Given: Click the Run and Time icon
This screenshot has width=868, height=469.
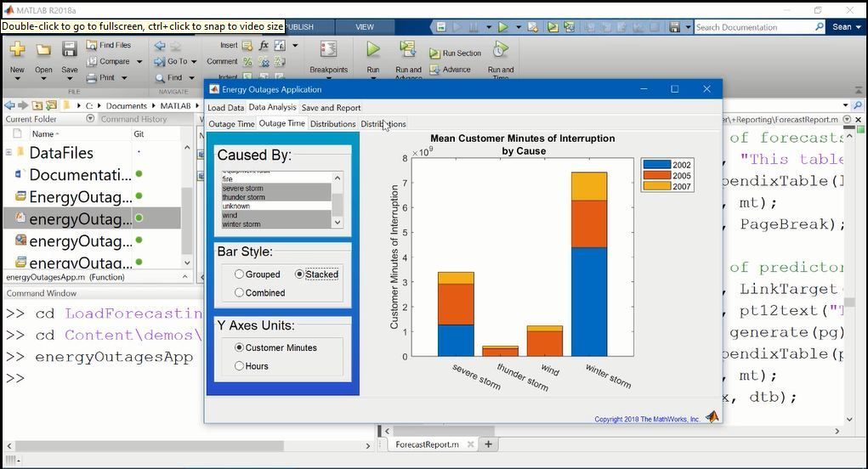Looking at the screenshot, I should [x=501, y=50].
